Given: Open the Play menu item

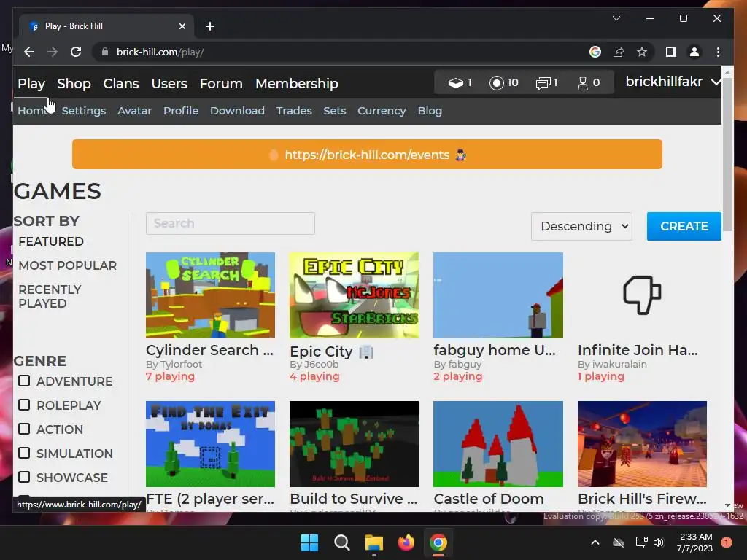Looking at the screenshot, I should (31, 84).
